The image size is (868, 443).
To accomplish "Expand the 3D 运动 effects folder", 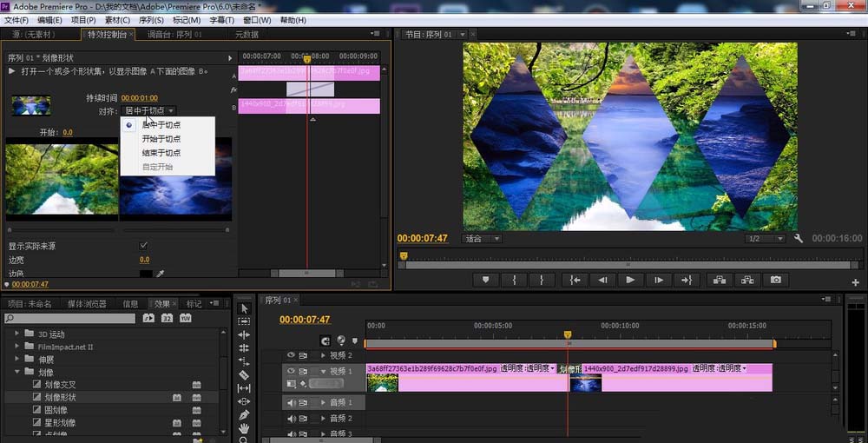I will pyautogui.click(x=16, y=334).
